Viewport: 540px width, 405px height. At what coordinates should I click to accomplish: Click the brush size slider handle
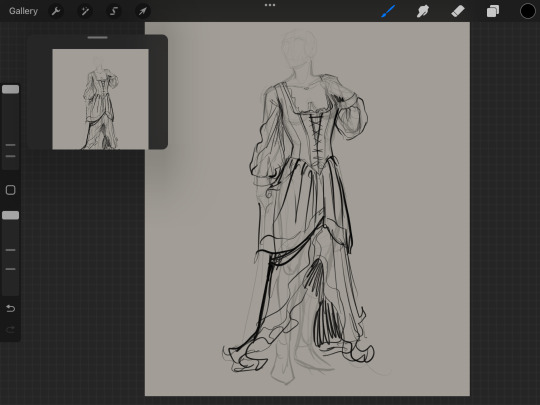pos(11,90)
